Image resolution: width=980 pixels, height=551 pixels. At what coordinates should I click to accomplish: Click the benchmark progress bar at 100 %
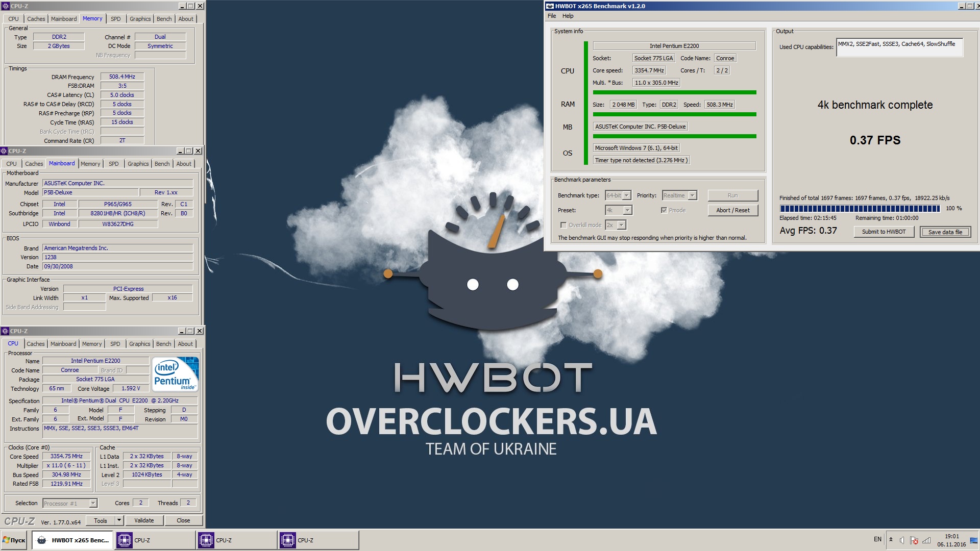pos(860,208)
